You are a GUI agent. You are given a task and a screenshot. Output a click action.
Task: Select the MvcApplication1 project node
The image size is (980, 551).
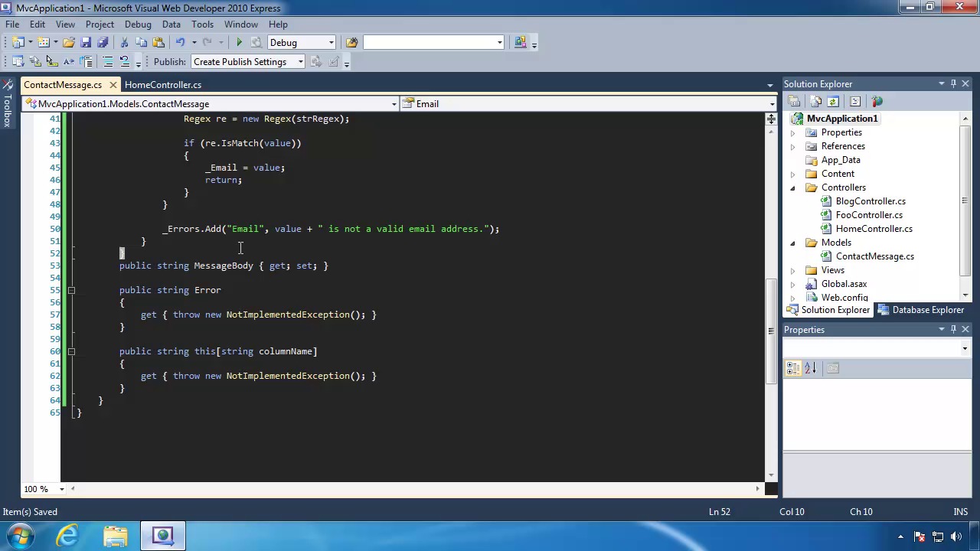tap(842, 119)
